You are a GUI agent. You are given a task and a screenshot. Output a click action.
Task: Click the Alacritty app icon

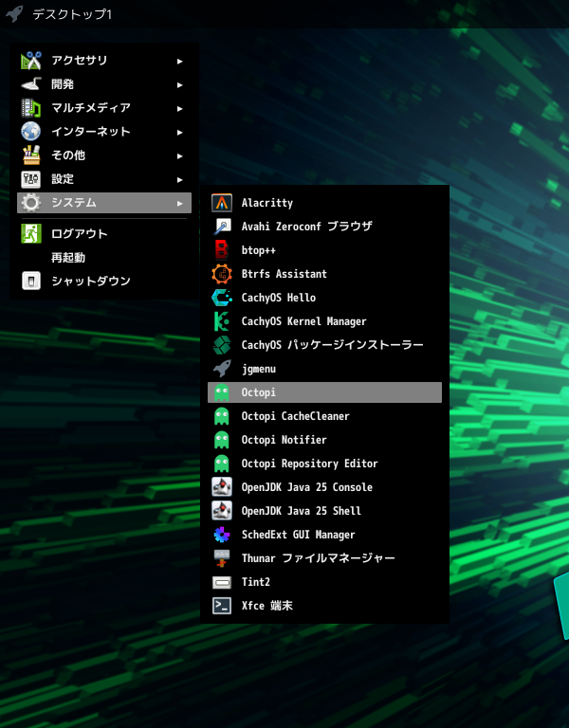[x=222, y=203]
